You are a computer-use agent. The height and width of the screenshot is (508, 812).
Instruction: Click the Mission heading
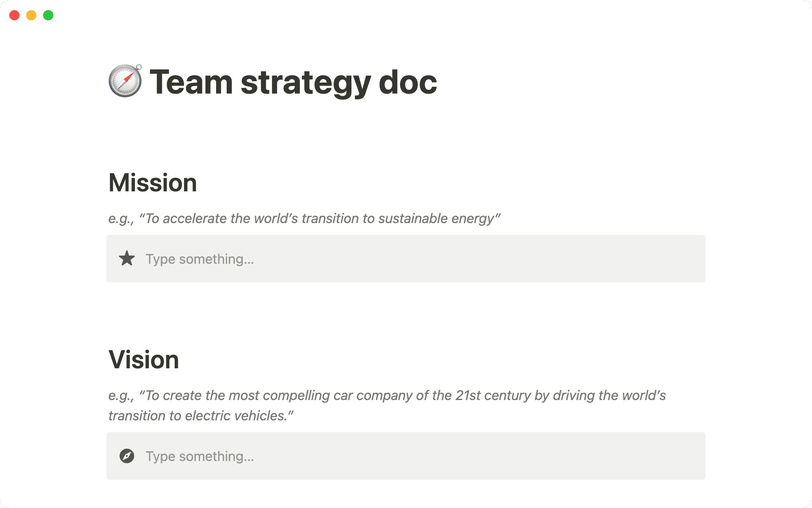point(152,182)
